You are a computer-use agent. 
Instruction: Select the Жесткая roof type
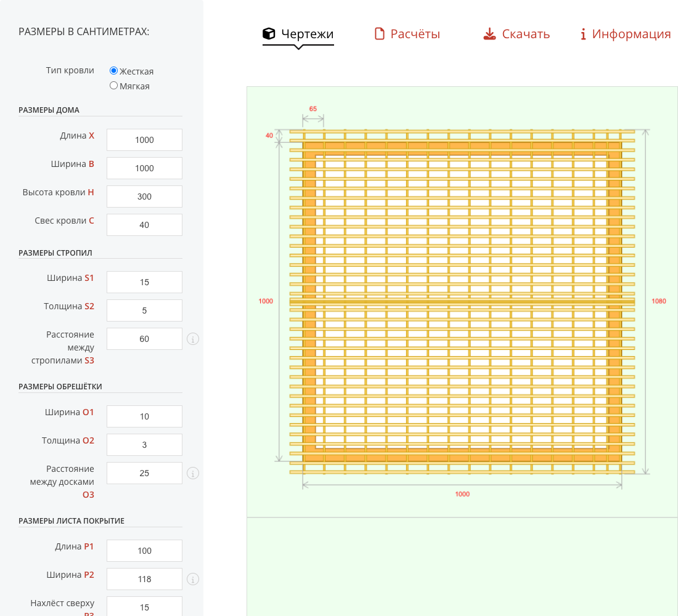pyautogui.click(x=114, y=70)
